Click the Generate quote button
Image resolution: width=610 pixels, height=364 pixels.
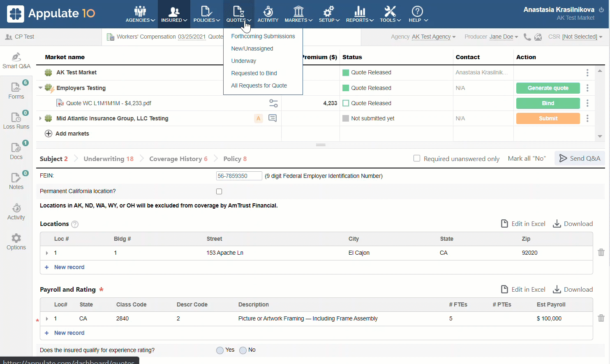pyautogui.click(x=548, y=88)
